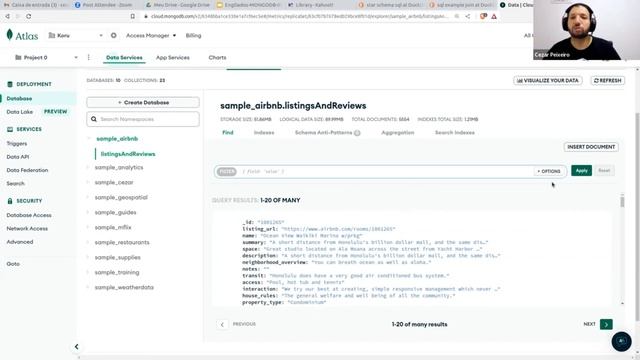Open the Access Manager dropdown
This screenshot has width=640, height=360.
click(x=151, y=36)
